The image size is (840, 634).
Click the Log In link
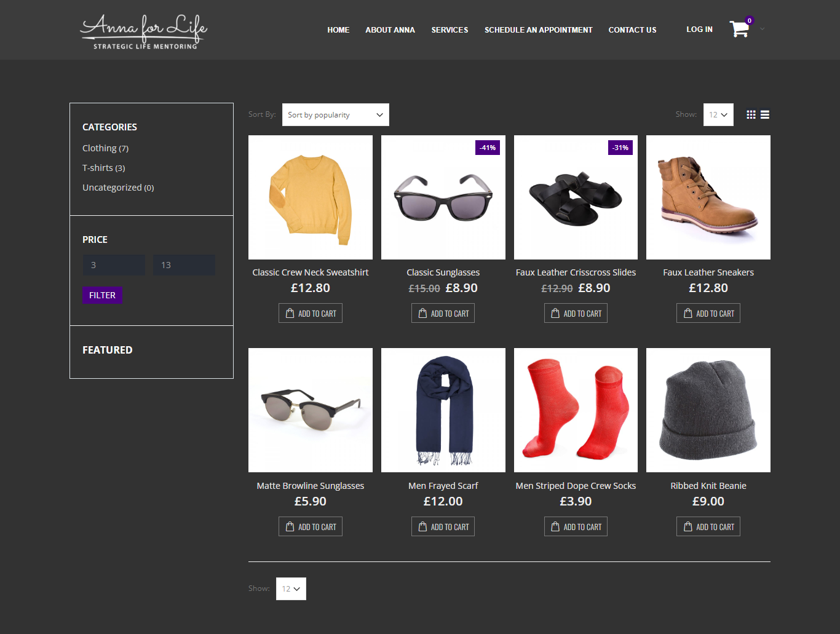[x=699, y=30]
